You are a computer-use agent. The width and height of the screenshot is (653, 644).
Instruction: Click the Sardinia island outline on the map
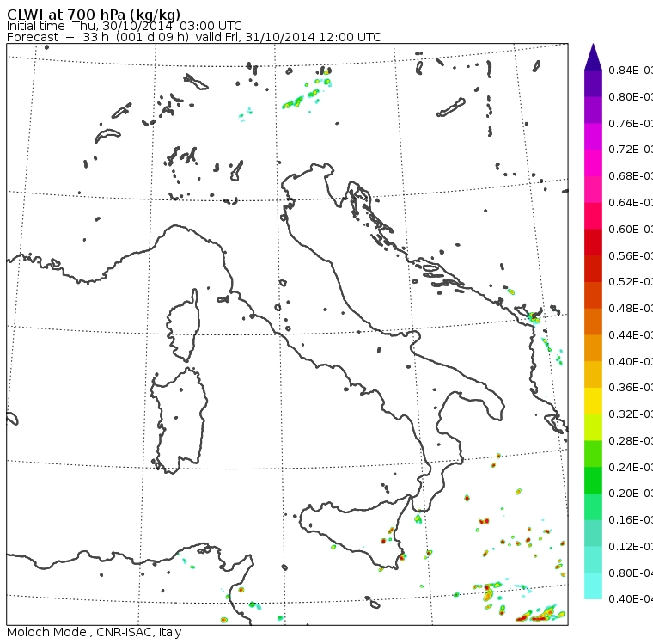point(179,420)
